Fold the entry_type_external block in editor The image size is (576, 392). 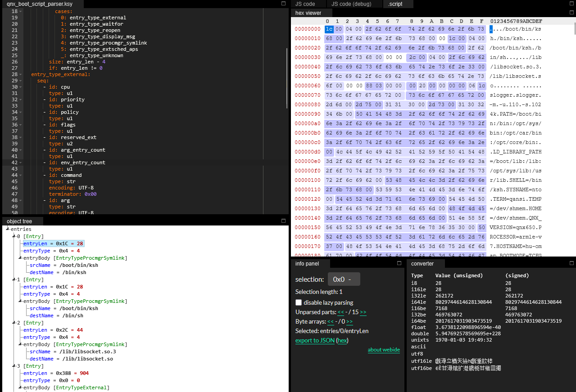tap(21, 74)
